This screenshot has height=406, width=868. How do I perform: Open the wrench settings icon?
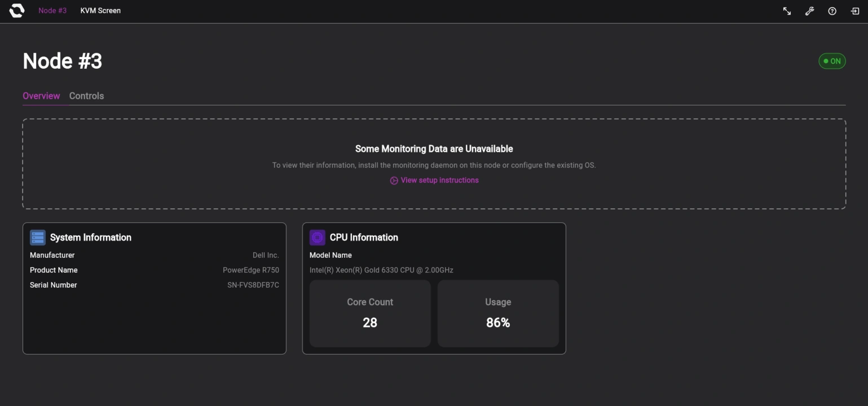809,11
